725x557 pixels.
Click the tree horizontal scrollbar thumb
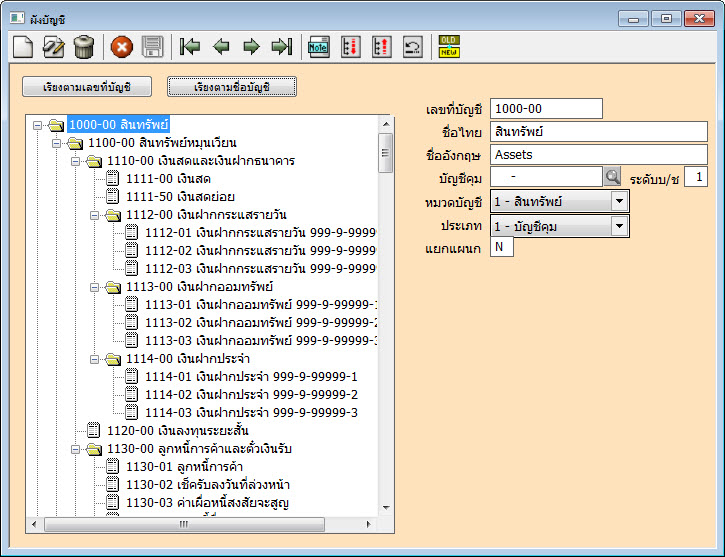(184, 524)
